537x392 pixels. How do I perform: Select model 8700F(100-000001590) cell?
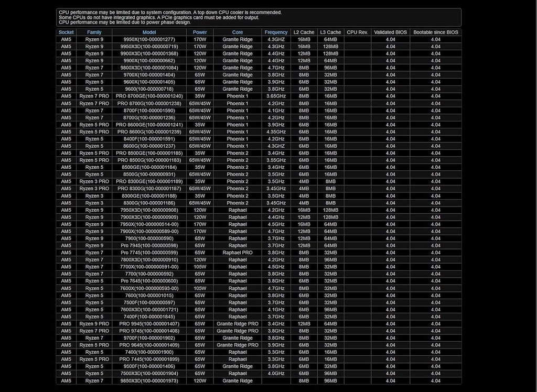coord(149,111)
